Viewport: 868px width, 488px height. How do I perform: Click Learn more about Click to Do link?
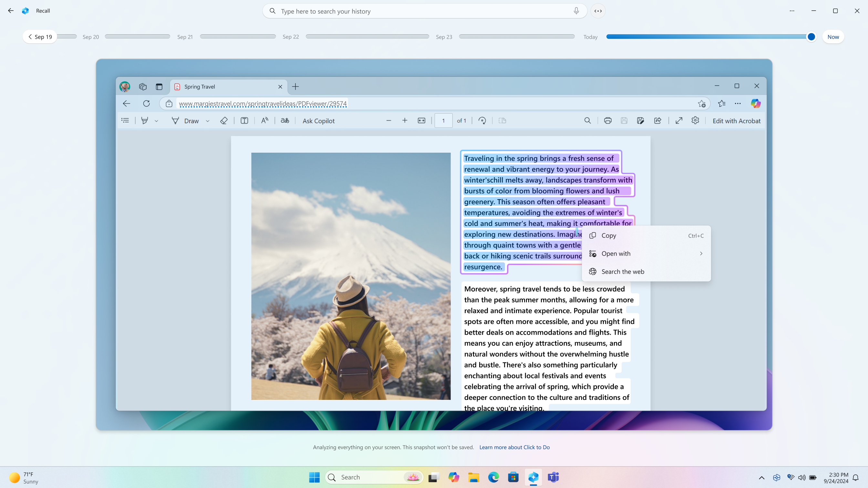(x=515, y=447)
